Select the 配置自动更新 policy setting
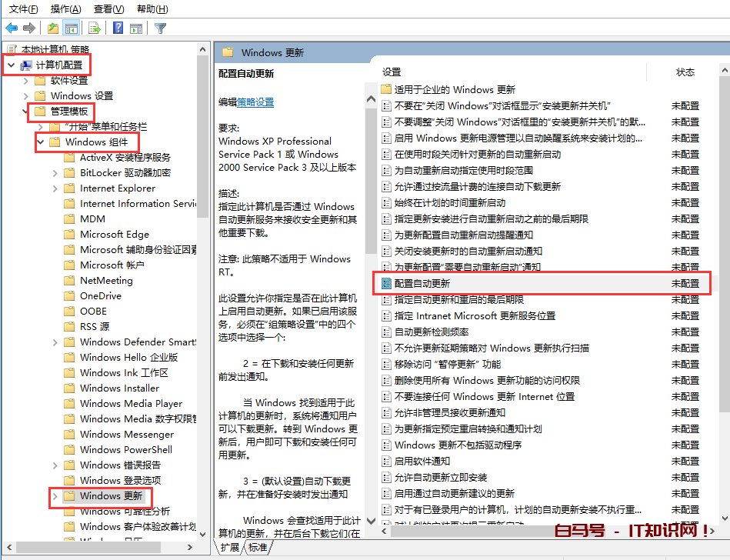The width and height of the screenshot is (730, 560). tap(422, 283)
